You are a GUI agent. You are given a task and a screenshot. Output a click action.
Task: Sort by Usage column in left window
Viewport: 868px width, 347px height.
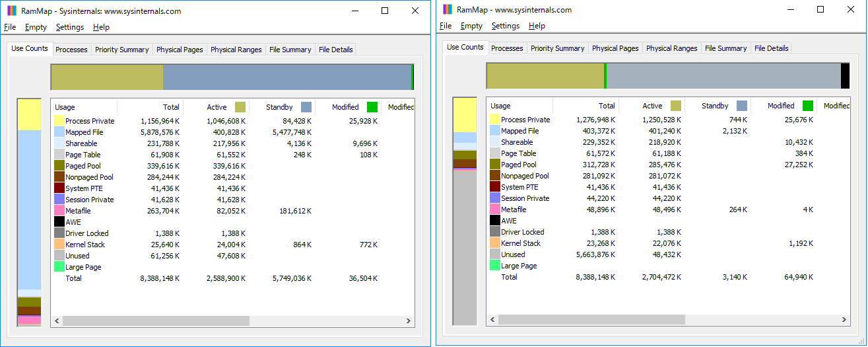[84, 107]
